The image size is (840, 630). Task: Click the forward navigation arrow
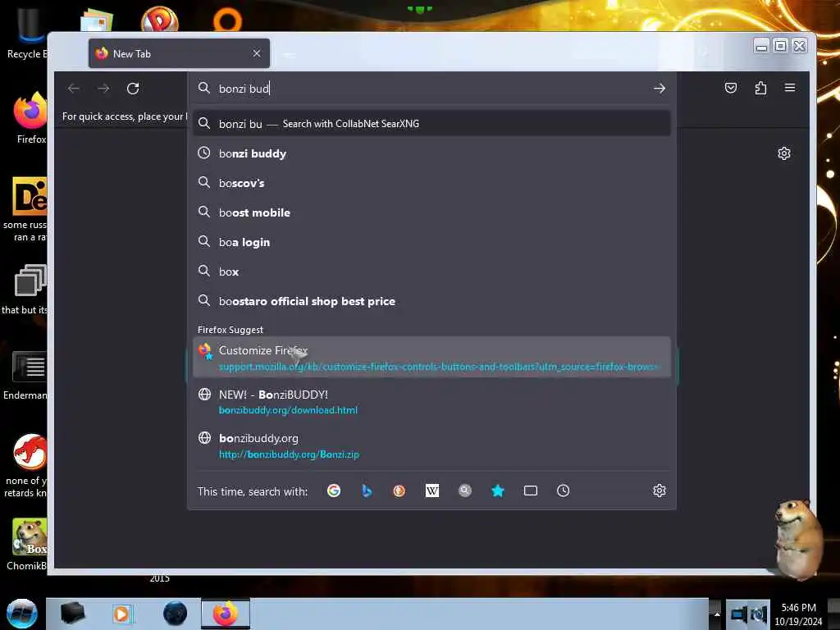(103, 89)
